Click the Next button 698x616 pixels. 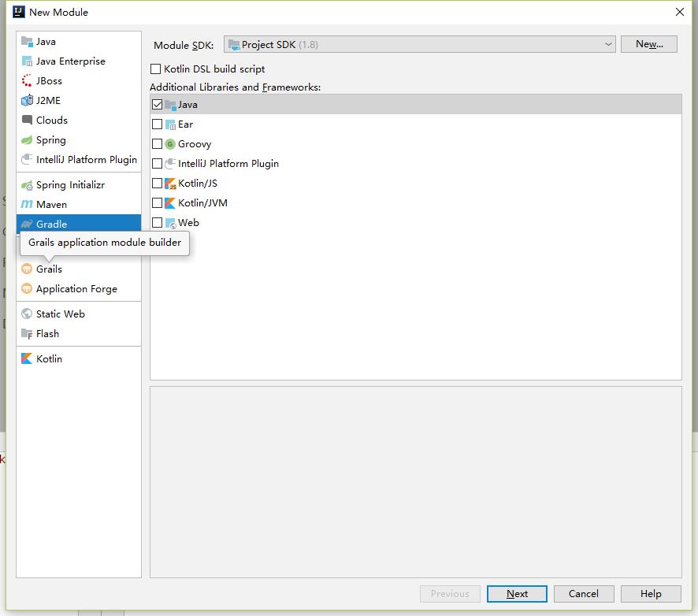(x=517, y=594)
